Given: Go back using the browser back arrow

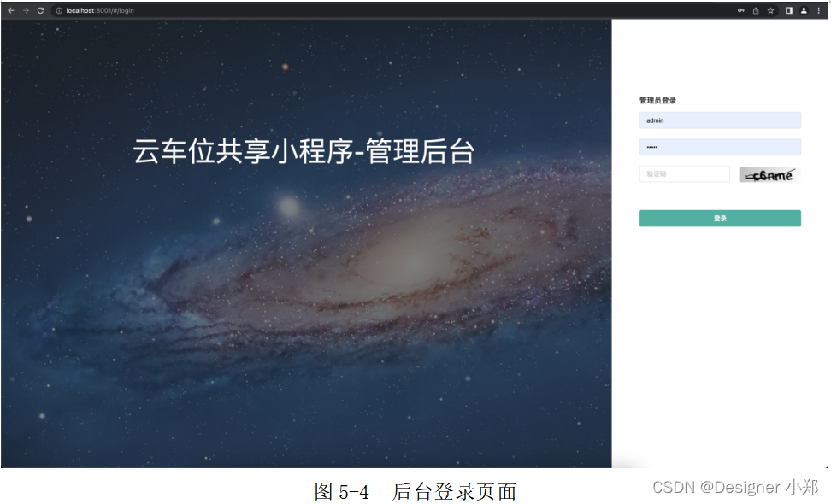Looking at the screenshot, I should click(x=10, y=10).
